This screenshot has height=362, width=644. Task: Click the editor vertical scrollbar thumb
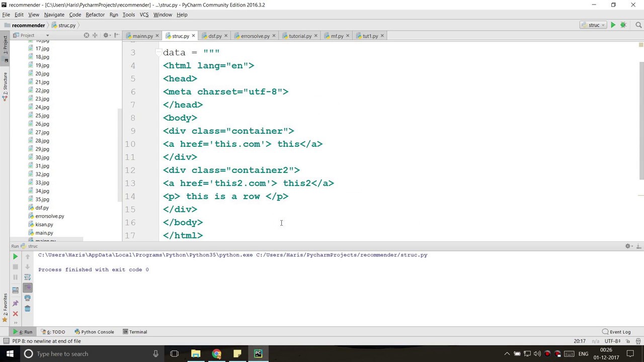(641, 121)
